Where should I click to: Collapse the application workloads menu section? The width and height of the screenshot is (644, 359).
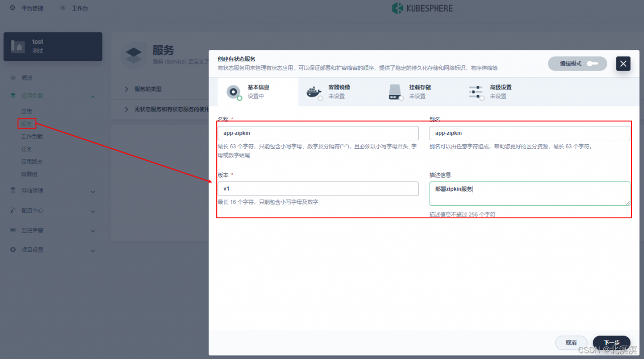(x=93, y=96)
